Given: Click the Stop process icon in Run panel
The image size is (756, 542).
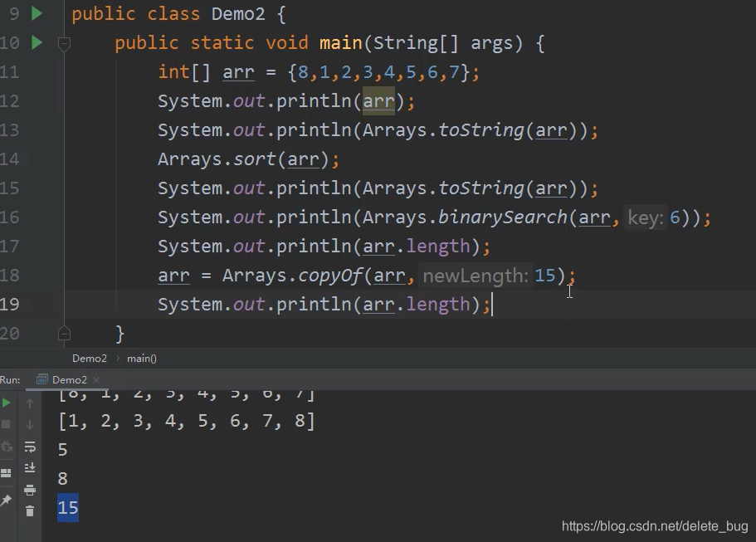Looking at the screenshot, I should (7, 424).
